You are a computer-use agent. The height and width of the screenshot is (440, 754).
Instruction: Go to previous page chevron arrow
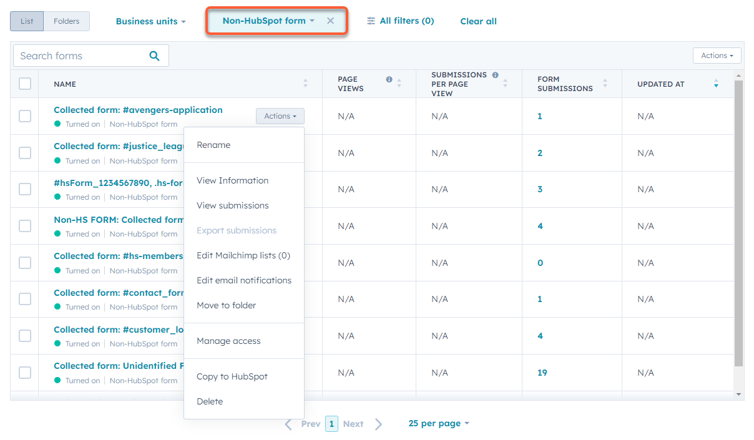(x=289, y=424)
